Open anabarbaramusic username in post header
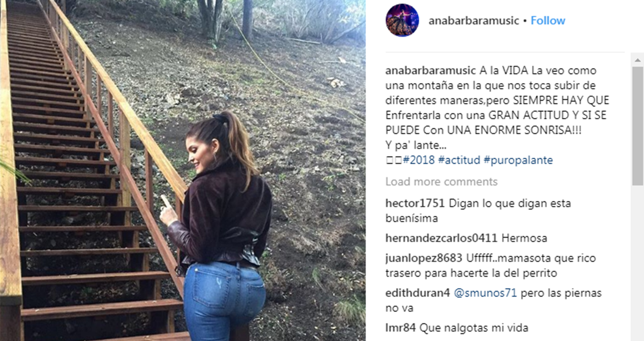The width and height of the screenshot is (644, 341). click(x=474, y=20)
